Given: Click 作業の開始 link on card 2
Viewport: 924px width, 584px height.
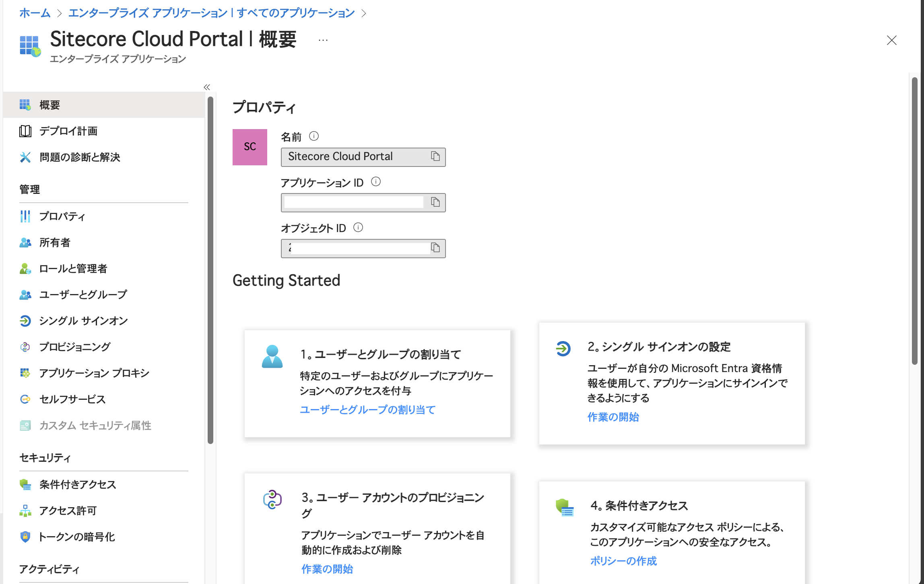Looking at the screenshot, I should tap(613, 417).
